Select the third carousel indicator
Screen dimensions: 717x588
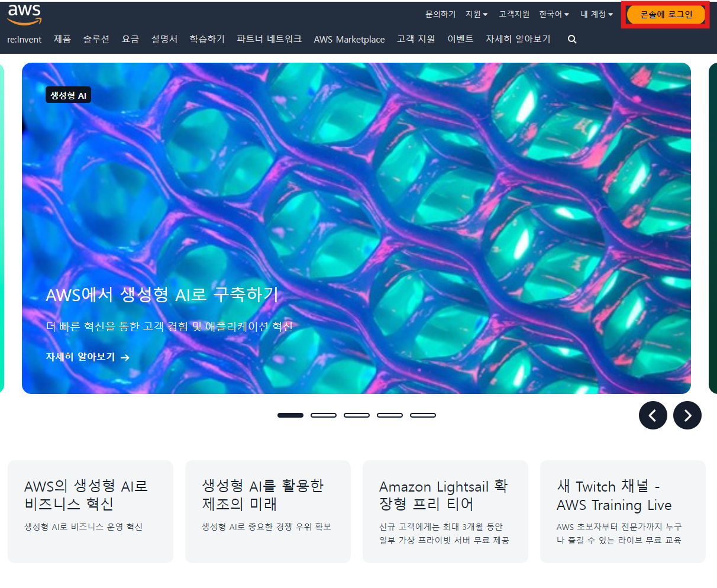[357, 415]
